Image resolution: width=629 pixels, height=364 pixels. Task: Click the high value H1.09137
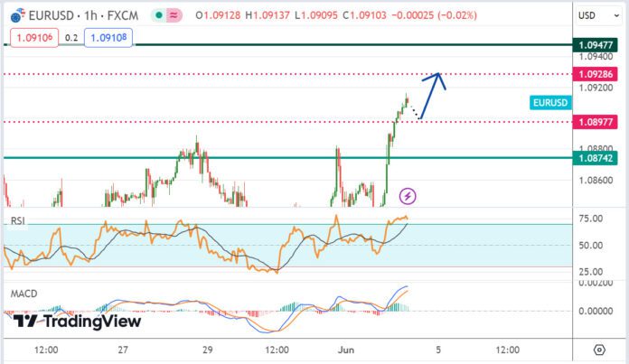coord(268,15)
